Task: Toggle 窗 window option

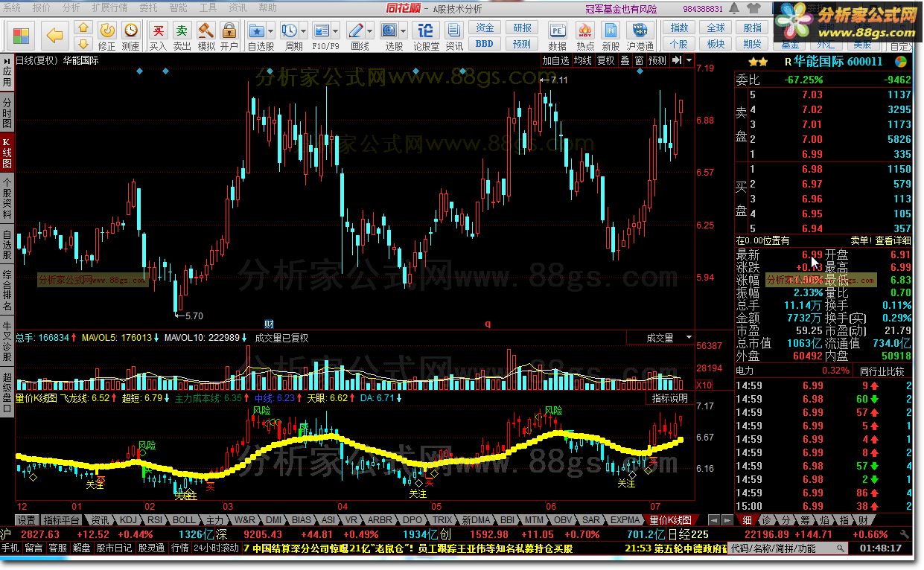Action: coord(639,60)
